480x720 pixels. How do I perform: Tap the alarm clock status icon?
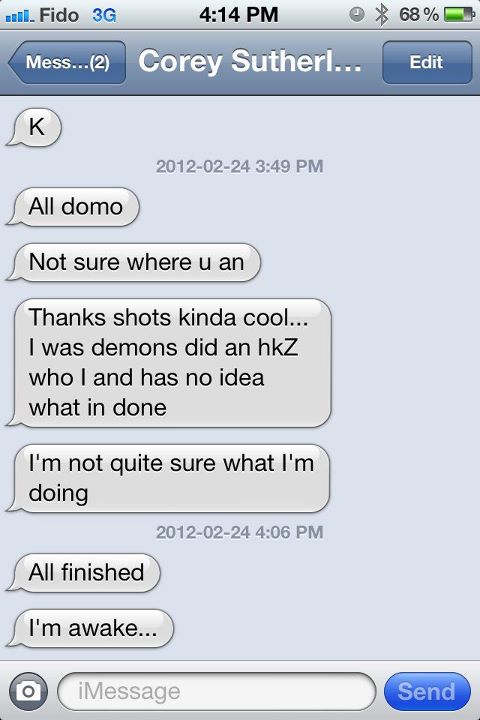tap(356, 15)
